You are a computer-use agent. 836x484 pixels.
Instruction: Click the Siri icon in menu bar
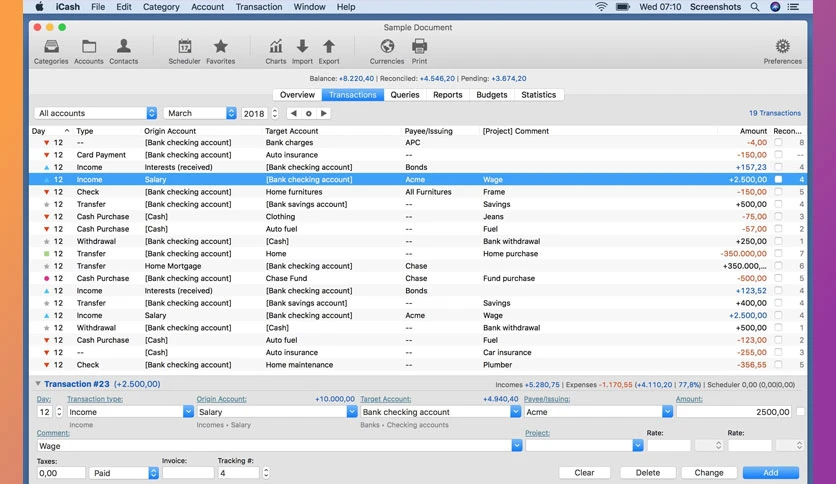point(775,7)
